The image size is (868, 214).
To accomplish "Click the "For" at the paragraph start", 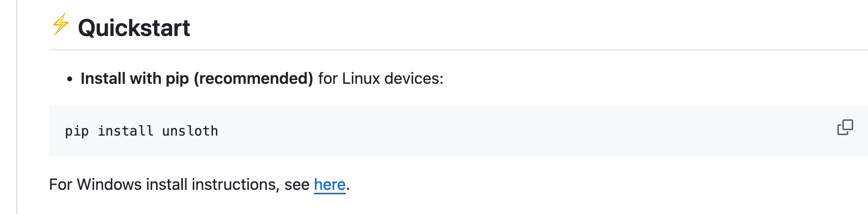I will (60, 184).
